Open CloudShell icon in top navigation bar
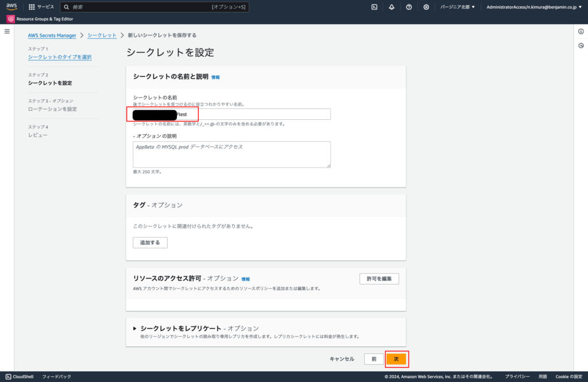Viewport: 588px width, 382px height. coord(374,7)
